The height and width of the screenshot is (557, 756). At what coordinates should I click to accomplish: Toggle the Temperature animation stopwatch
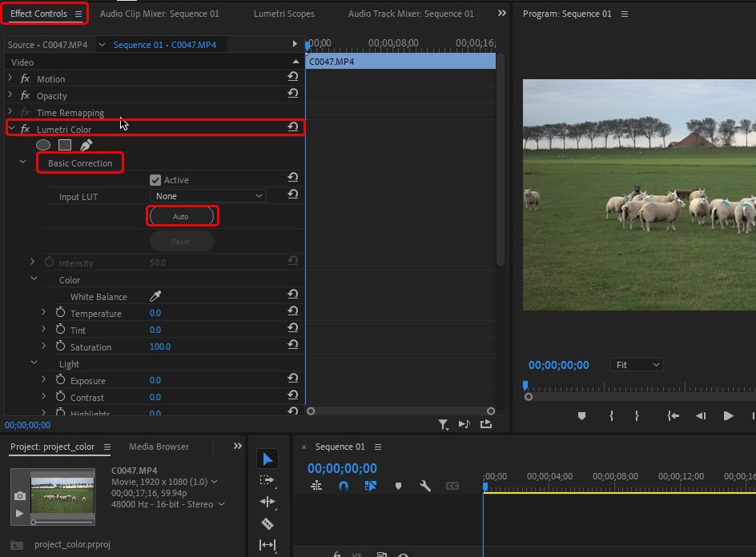coord(60,313)
